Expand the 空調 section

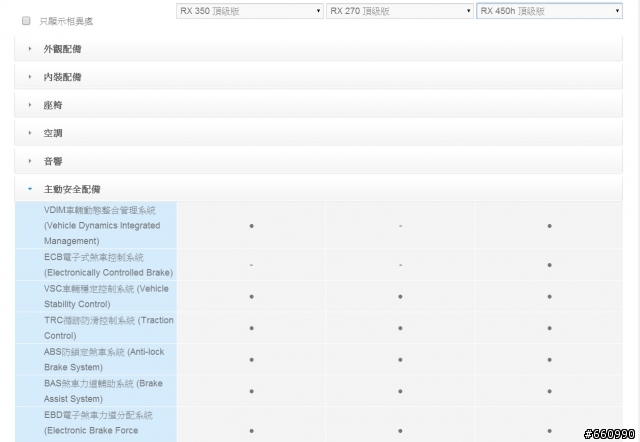[x=318, y=133]
